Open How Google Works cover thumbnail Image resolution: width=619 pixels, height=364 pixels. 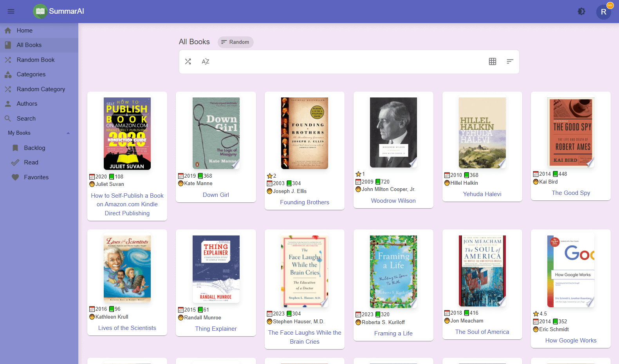point(571,271)
